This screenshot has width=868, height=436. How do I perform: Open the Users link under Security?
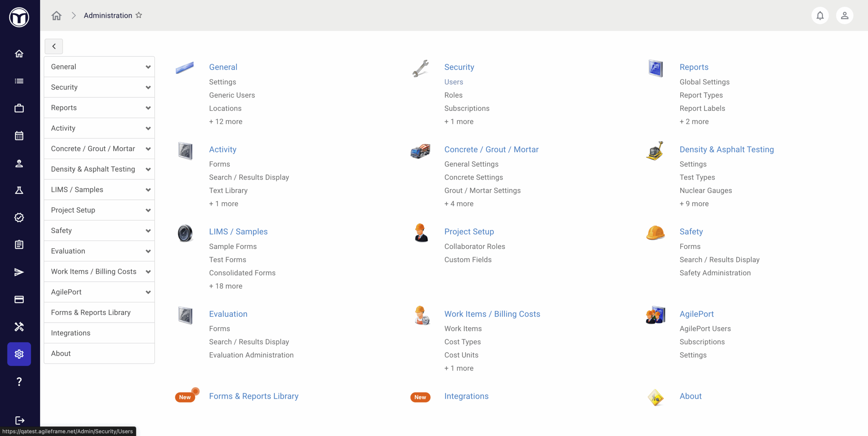[x=453, y=82]
